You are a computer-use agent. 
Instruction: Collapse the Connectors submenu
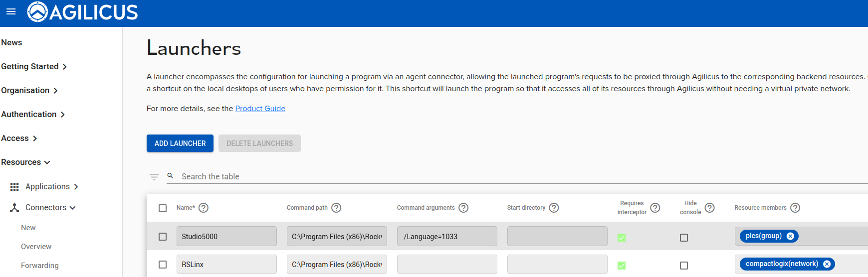pos(50,207)
